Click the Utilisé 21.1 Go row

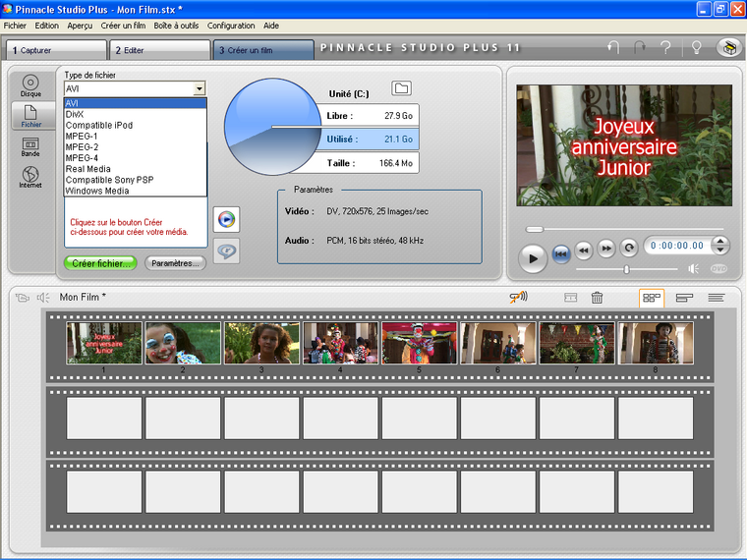click(368, 140)
